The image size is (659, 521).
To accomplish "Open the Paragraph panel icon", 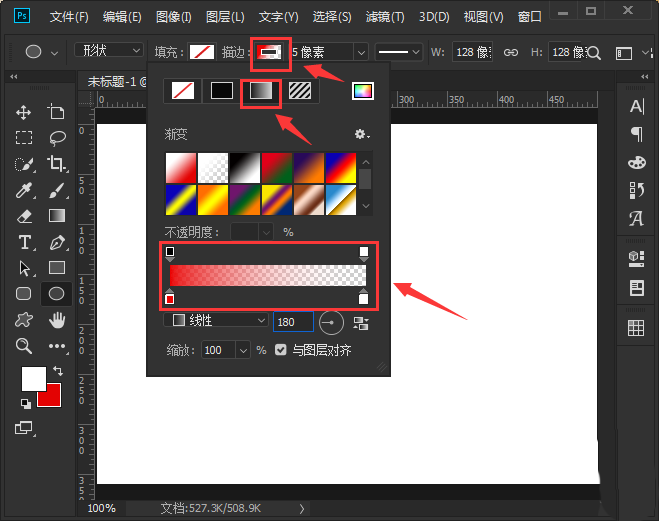I will pos(637,134).
